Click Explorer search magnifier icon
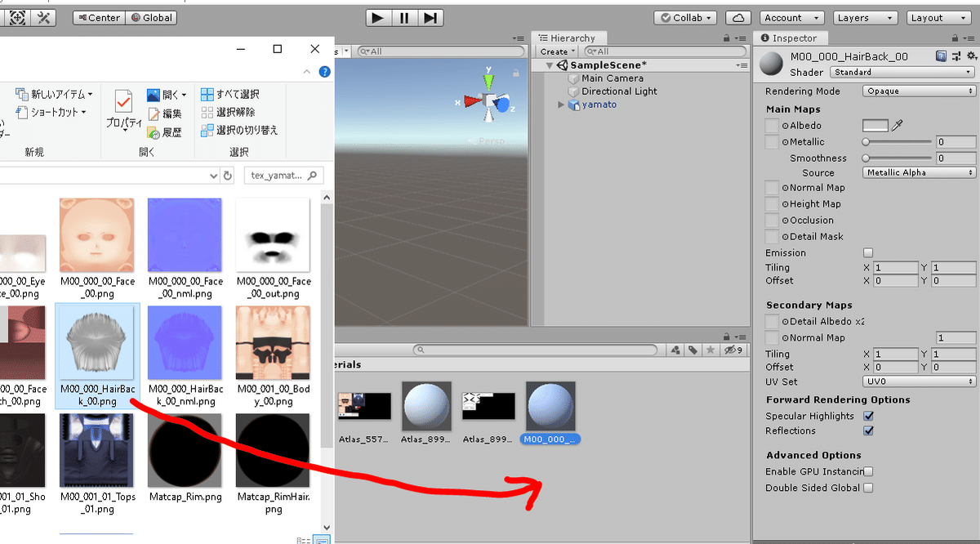The image size is (980, 544). pyautogui.click(x=314, y=175)
